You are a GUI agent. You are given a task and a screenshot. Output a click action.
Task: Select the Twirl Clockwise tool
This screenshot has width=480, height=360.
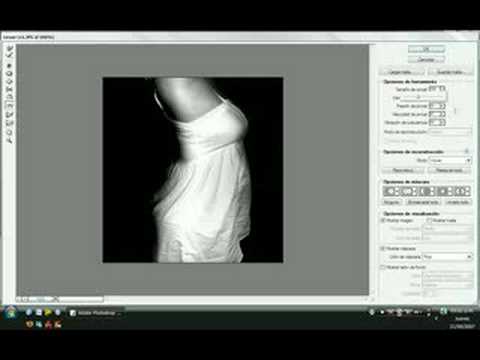[x=10, y=65]
